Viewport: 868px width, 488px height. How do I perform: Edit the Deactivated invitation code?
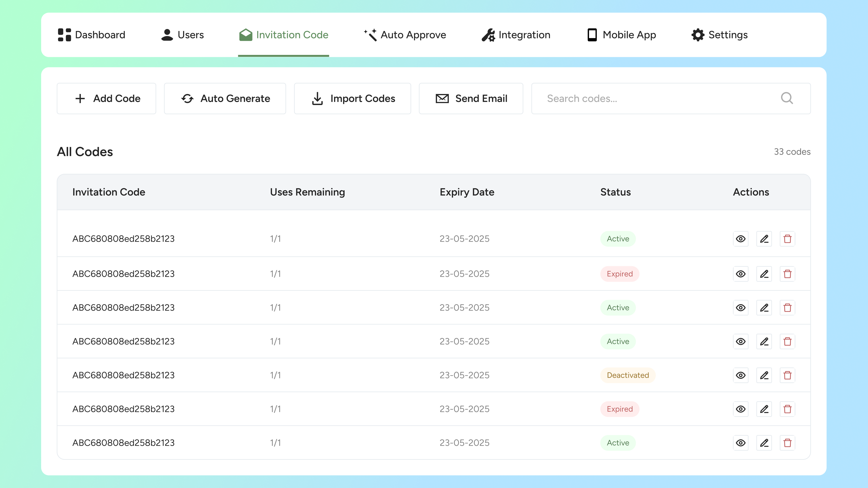coord(764,375)
